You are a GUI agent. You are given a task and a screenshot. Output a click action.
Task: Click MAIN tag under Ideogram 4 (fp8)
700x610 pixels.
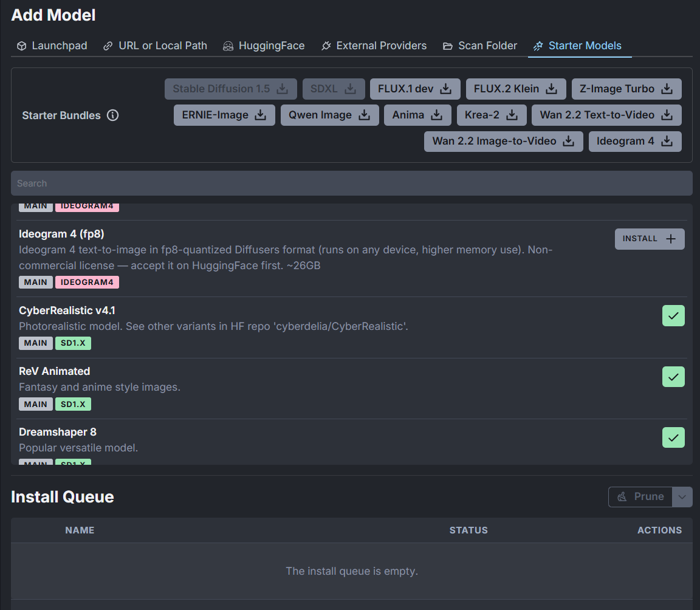pos(36,283)
